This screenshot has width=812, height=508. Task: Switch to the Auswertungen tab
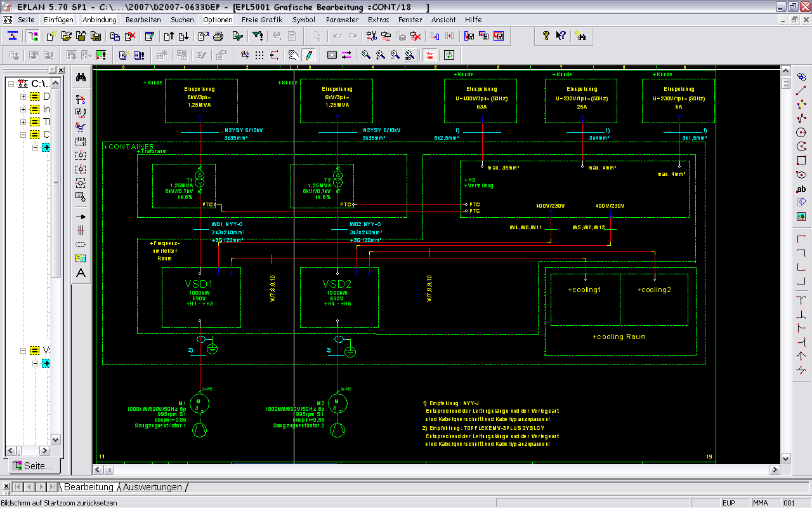[152, 487]
